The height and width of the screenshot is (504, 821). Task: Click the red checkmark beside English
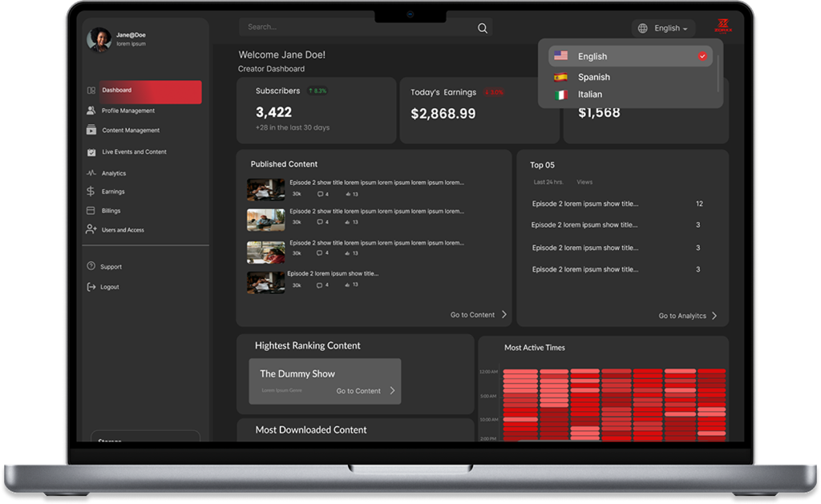(702, 56)
